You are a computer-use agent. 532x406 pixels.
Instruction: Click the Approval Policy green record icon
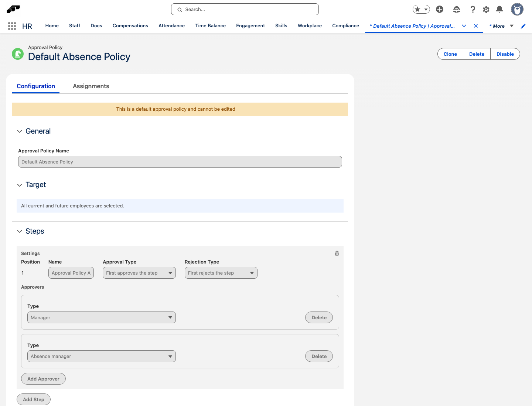coord(18,54)
